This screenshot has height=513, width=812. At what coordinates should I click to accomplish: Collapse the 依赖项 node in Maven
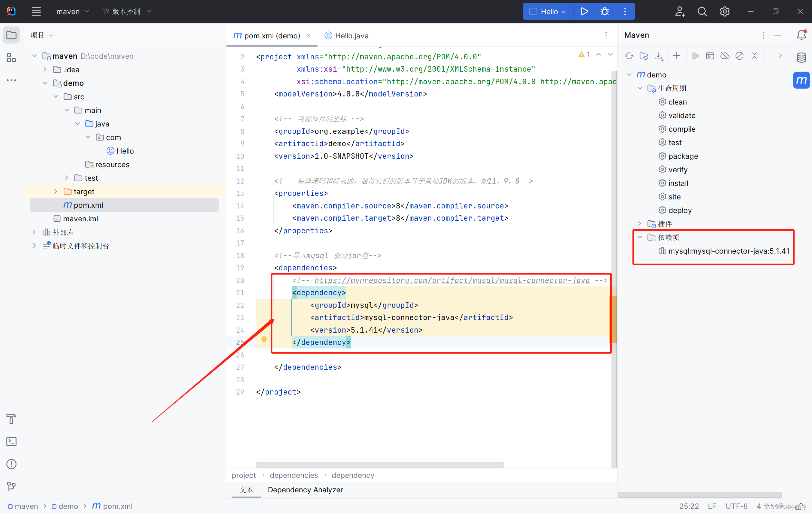click(640, 237)
